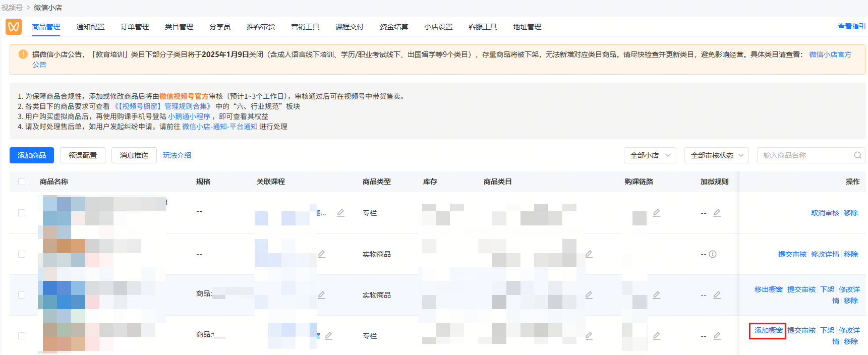Click the 视频号 breadcrumb
Screen dimensions: 868x355
click(12, 8)
